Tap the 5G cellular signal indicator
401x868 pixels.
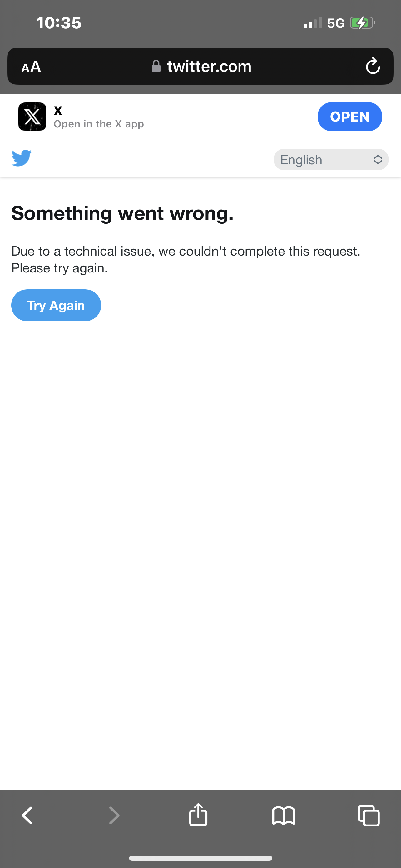tap(336, 23)
